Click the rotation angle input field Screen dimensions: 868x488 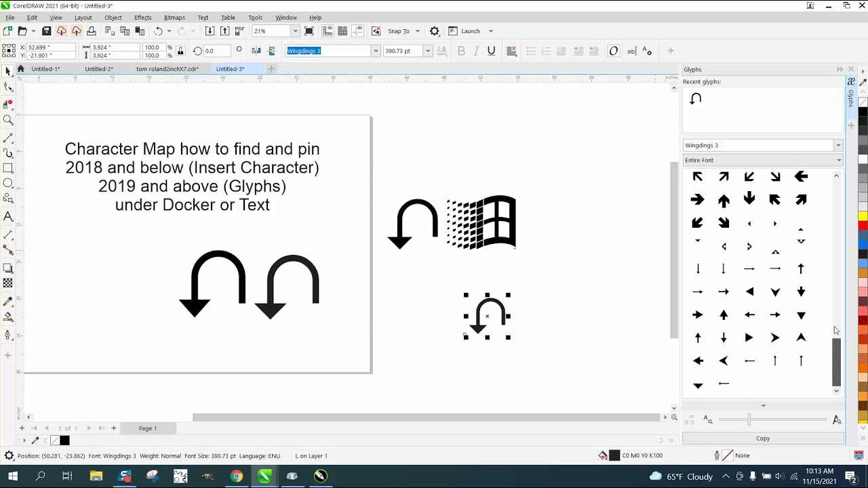(217, 51)
